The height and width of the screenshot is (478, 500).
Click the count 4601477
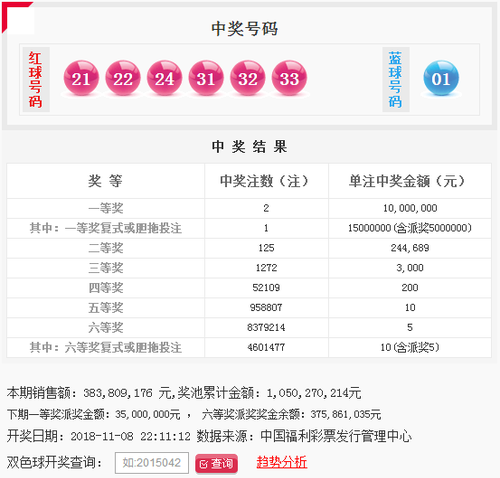pos(266,348)
